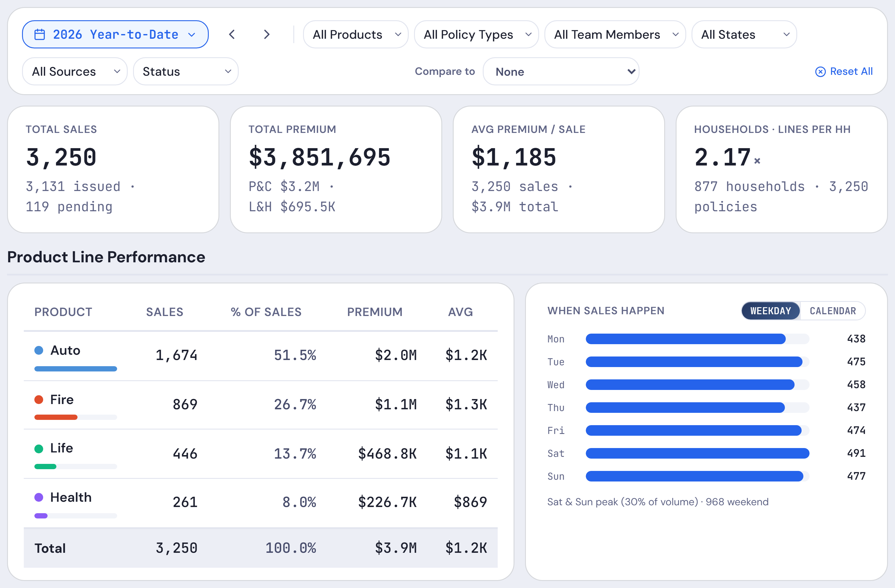This screenshot has width=895, height=588.
Task: Click the green Life product dot
Action: pyautogui.click(x=39, y=448)
